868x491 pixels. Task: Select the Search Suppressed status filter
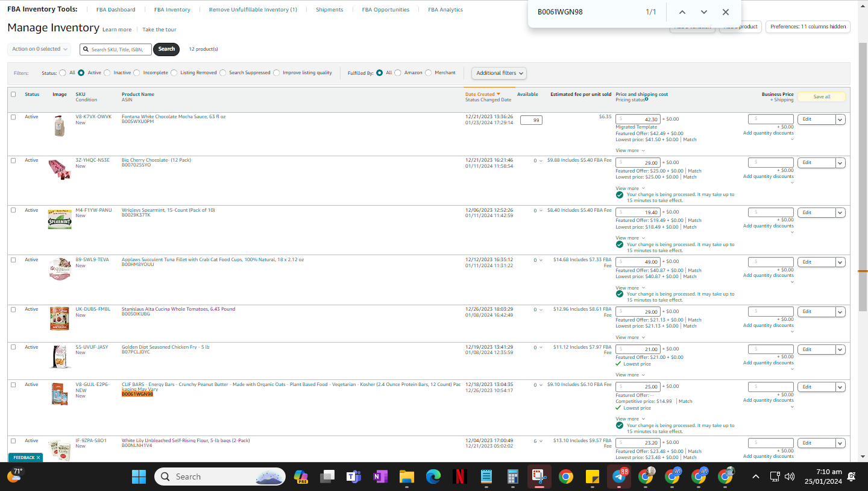(223, 73)
